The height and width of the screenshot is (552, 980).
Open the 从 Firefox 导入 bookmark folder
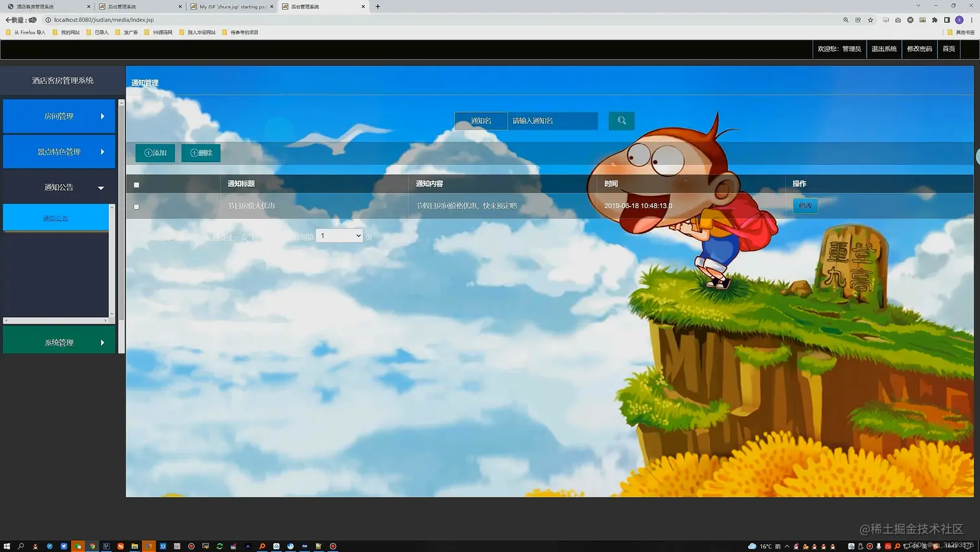tap(26, 32)
